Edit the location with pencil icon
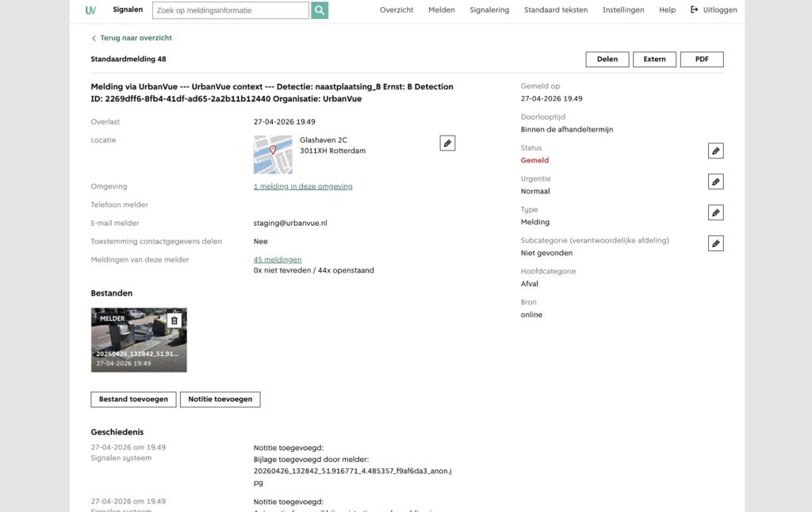The image size is (812, 512). click(447, 143)
